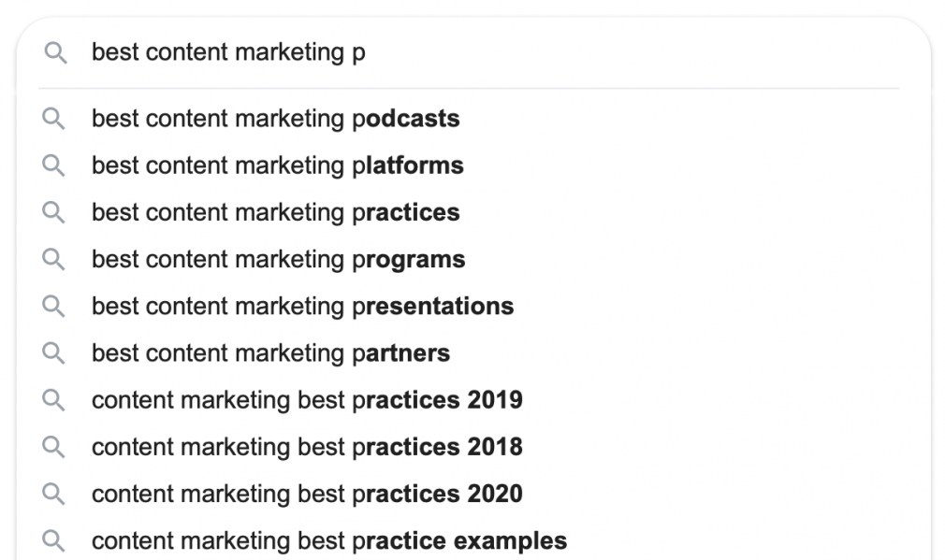The image size is (945, 560).
Task: Click magnifier icon beside practice examples suggestion
Action: click(x=53, y=541)
